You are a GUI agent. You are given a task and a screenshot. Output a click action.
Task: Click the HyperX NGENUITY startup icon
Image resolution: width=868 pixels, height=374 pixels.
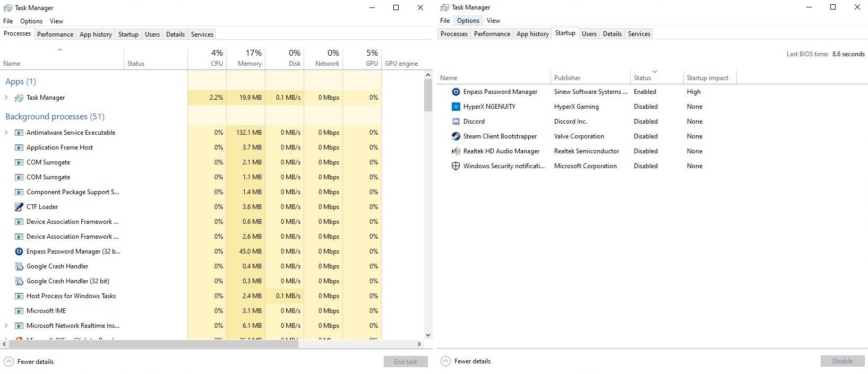pyautogui.click(x=456, y=107)
